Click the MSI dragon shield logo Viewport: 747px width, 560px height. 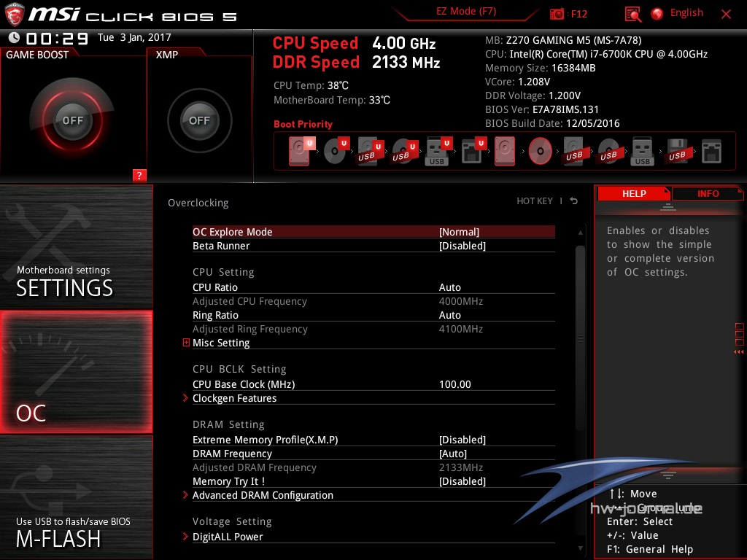pos(15,15)
